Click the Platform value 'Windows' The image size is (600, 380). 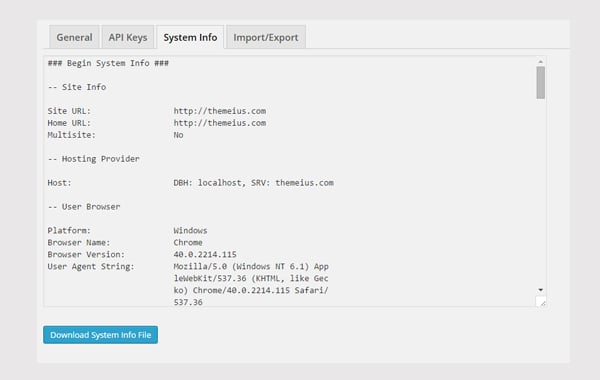(190, 231)
